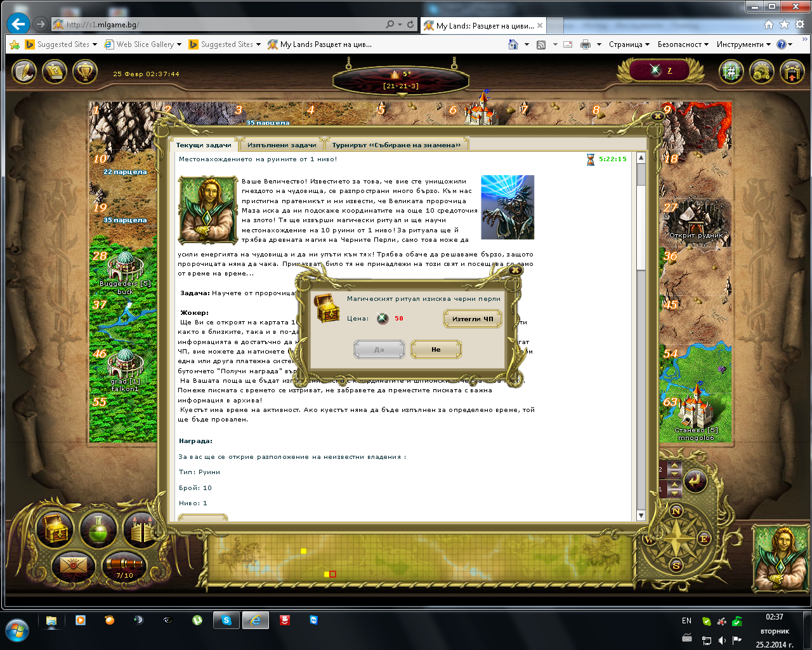Expand the Страница dropdown menu
Screen dimensions: 812x650
pos(629,44)
